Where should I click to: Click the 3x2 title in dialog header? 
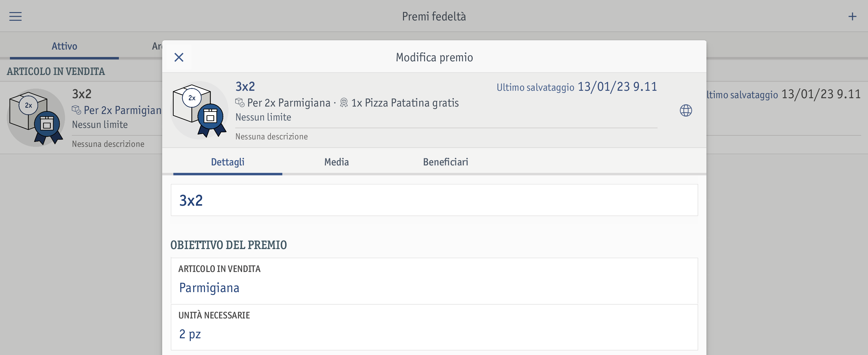tap(245, 87)
